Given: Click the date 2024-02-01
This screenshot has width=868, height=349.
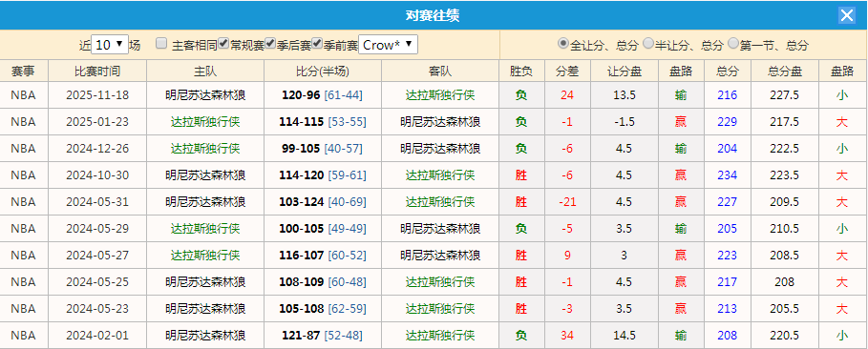Looking at the screenshot, I should (97, 335).
